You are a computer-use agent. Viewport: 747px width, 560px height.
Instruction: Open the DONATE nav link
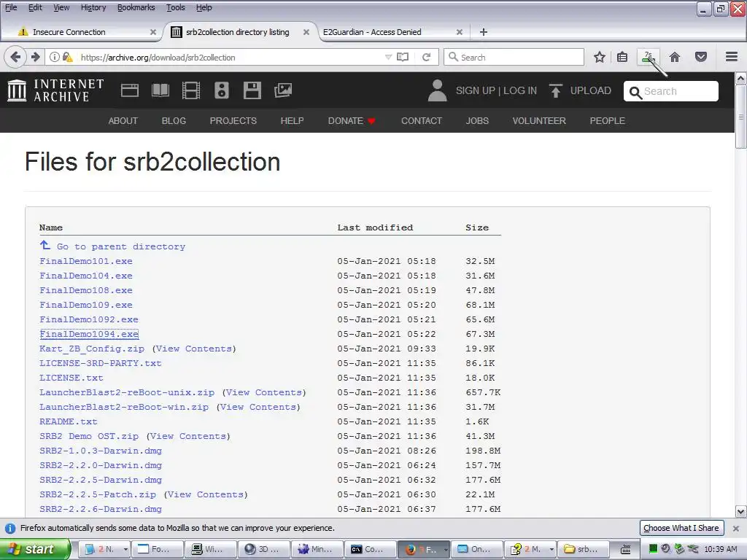pos(352,121)
